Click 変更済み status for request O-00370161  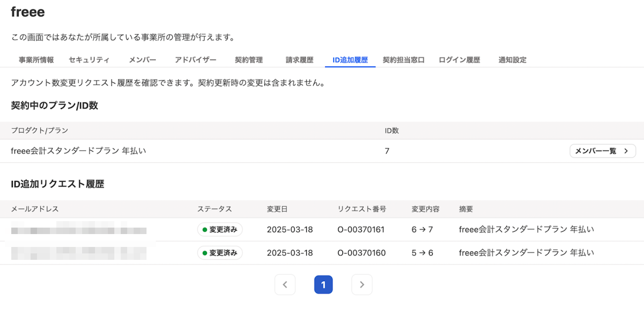pos(220,230)
